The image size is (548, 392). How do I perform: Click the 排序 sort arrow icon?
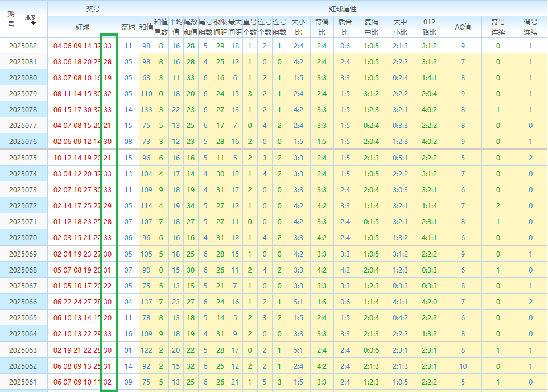pos(33,23)
